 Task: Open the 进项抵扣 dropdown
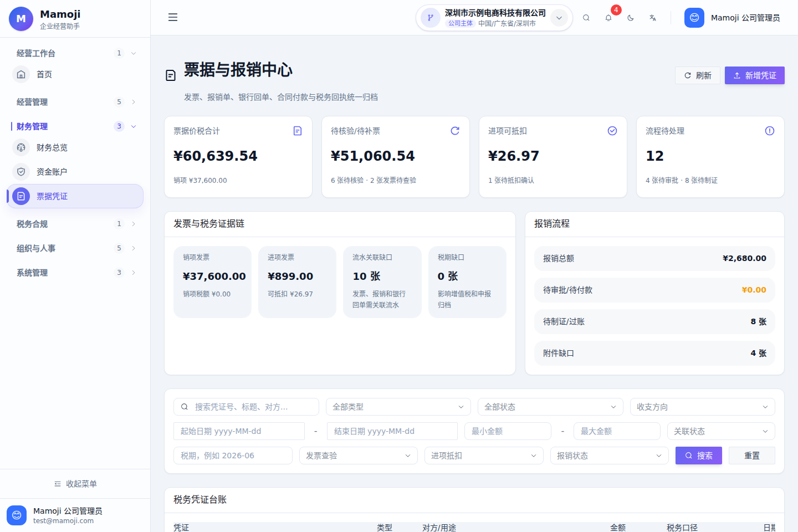coord(484,456)
